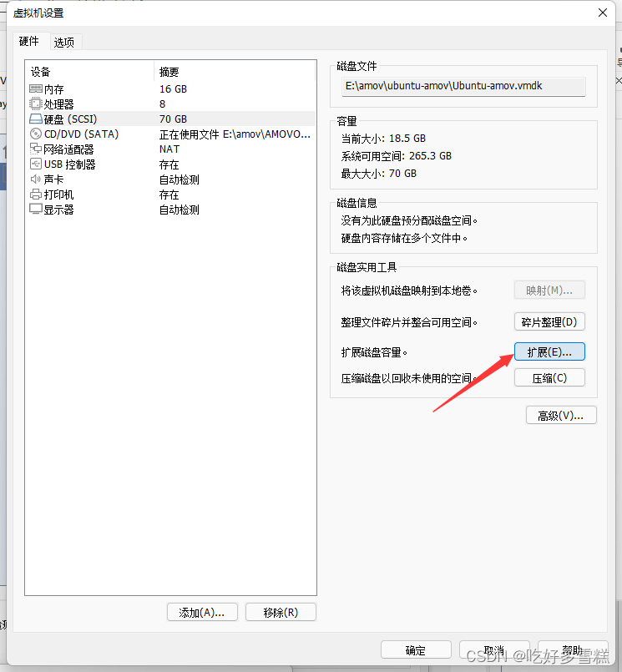Click the CD/DVD (SATA) disc icon
Viewport: 622px width, 672px height.
pos(36,134)
